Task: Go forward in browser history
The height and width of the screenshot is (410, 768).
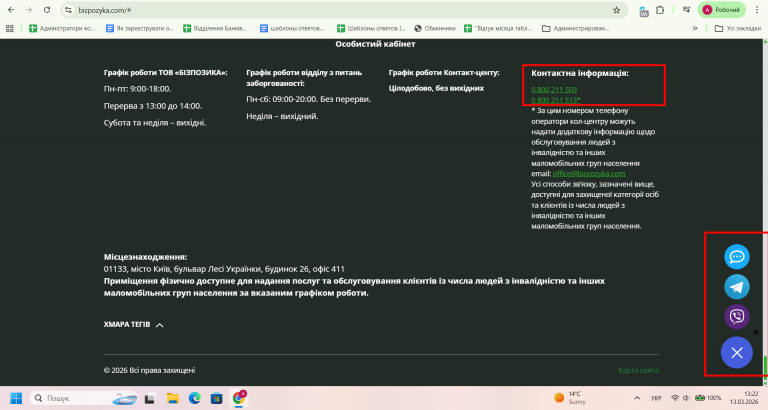Action: pyautogui.click(x=29, y=10)
